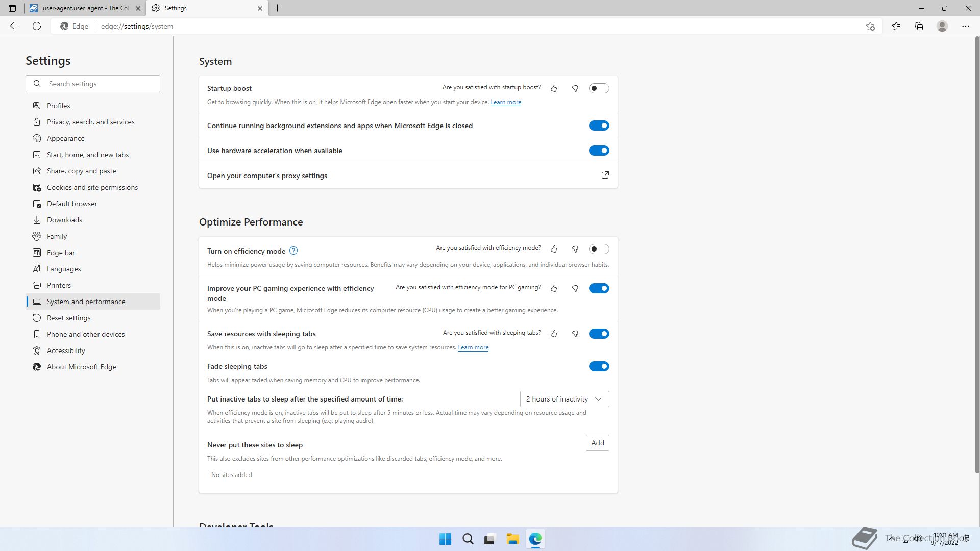The image size is (980, 551).
Task: Enable the Startup boost toggle
Action: [599, 88]
